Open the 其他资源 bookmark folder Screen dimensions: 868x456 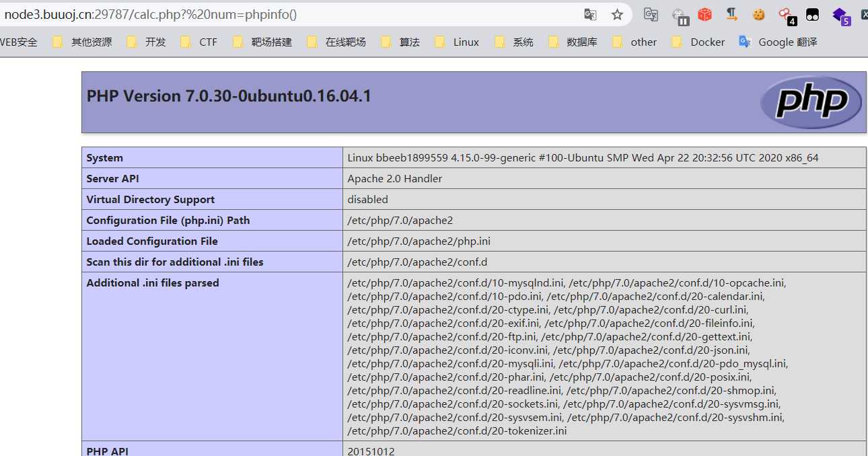coord(83,42)
